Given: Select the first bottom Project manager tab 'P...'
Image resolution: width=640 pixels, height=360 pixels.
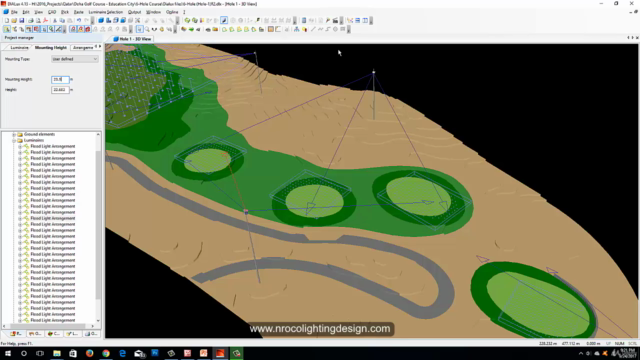Looking at the screenshot, I should 16,334.
